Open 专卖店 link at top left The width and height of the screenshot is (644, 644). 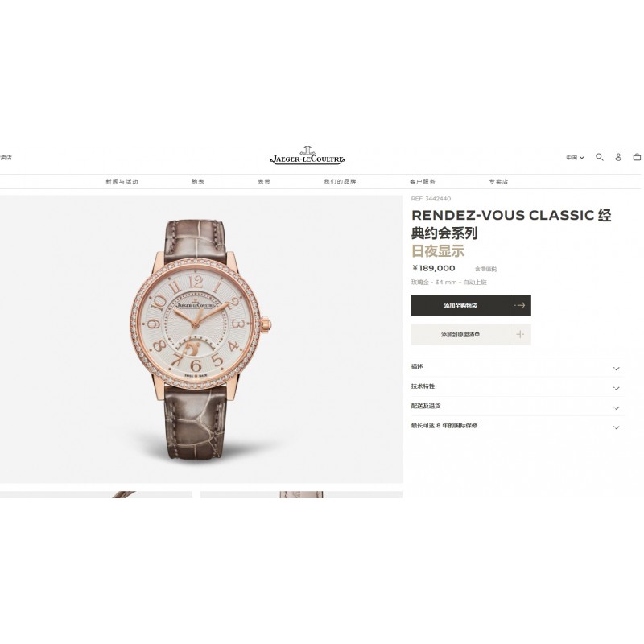point(6,157)
